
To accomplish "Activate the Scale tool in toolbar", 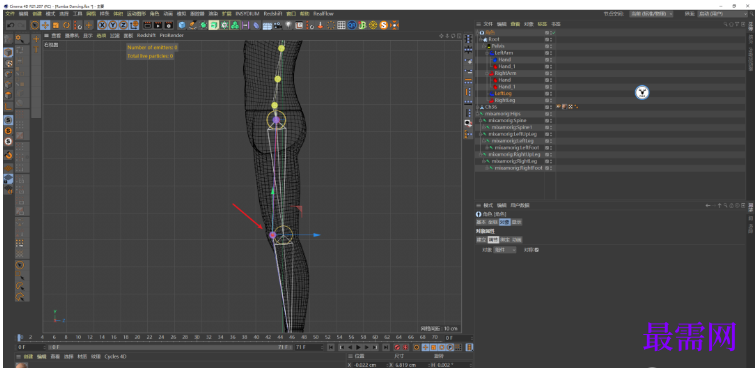I will click(x=56, y=25).
